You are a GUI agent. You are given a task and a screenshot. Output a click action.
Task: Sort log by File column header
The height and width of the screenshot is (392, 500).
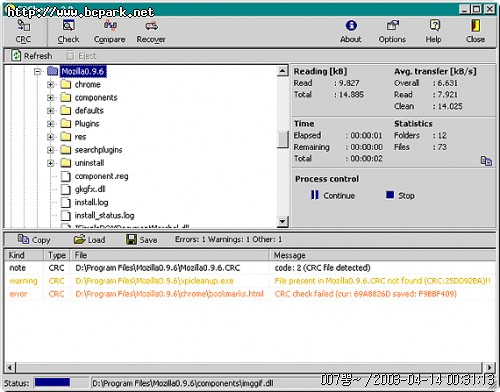169,255
